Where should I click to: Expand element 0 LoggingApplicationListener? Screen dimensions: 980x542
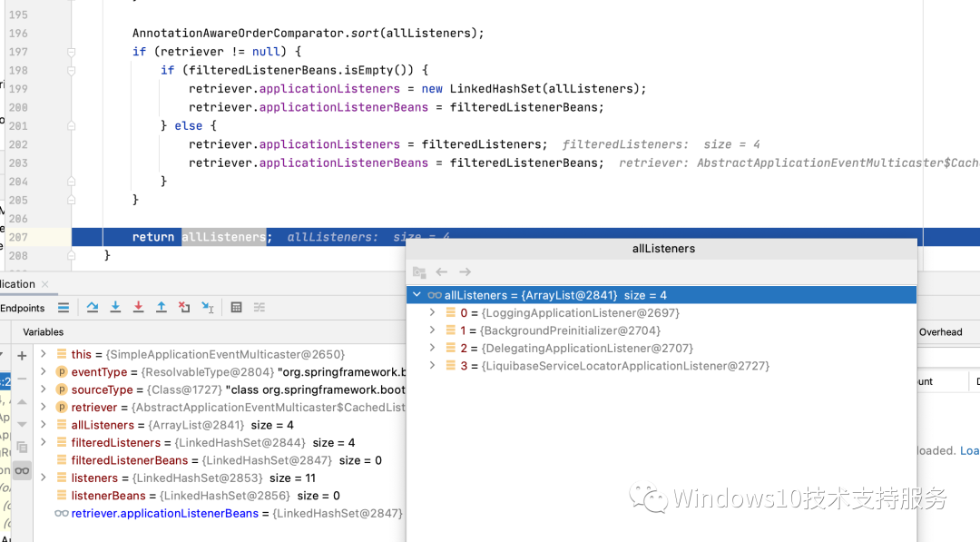(432, 312)
